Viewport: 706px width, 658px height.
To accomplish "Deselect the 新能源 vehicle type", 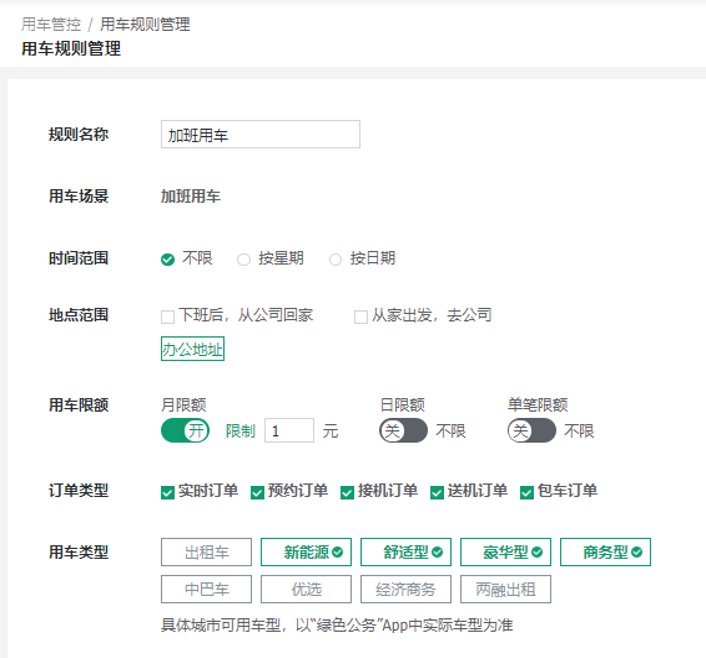I will point(306,552).
